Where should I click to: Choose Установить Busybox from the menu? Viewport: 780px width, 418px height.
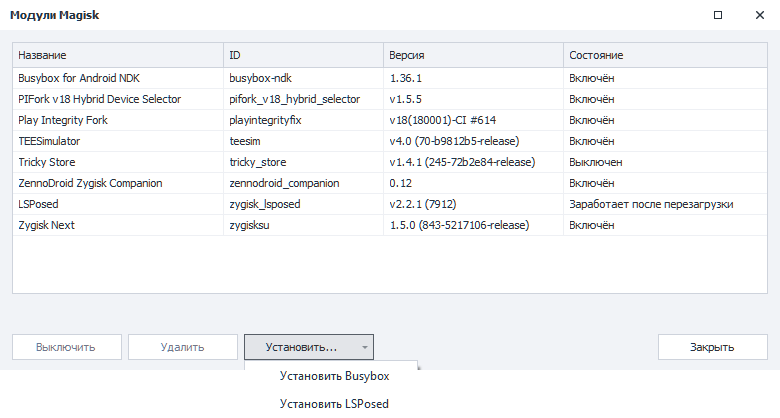pos(334,376)
